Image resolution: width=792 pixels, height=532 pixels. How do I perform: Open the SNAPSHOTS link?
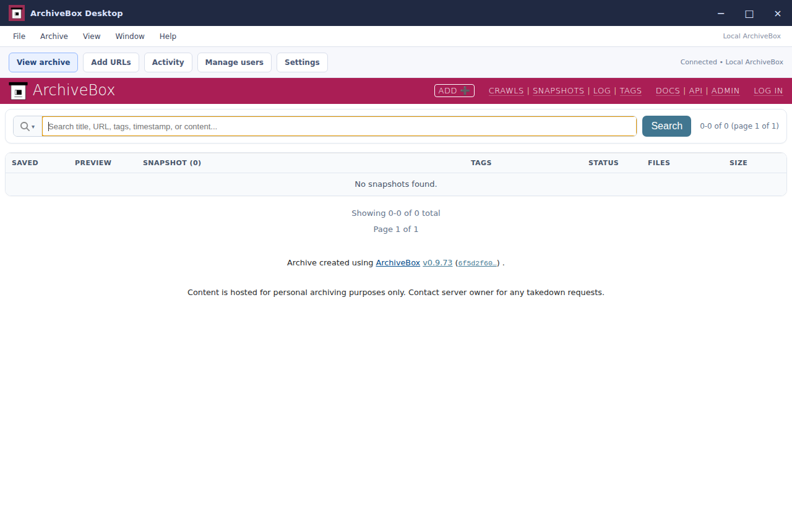[558, 91]
